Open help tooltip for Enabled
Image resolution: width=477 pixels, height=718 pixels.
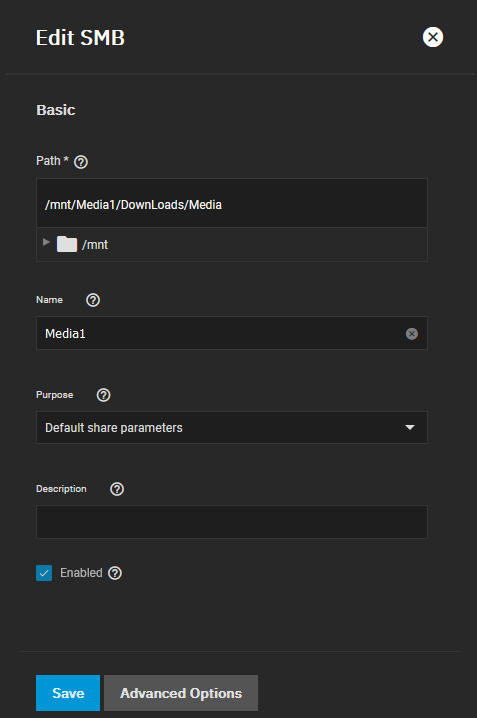(115, 573)
